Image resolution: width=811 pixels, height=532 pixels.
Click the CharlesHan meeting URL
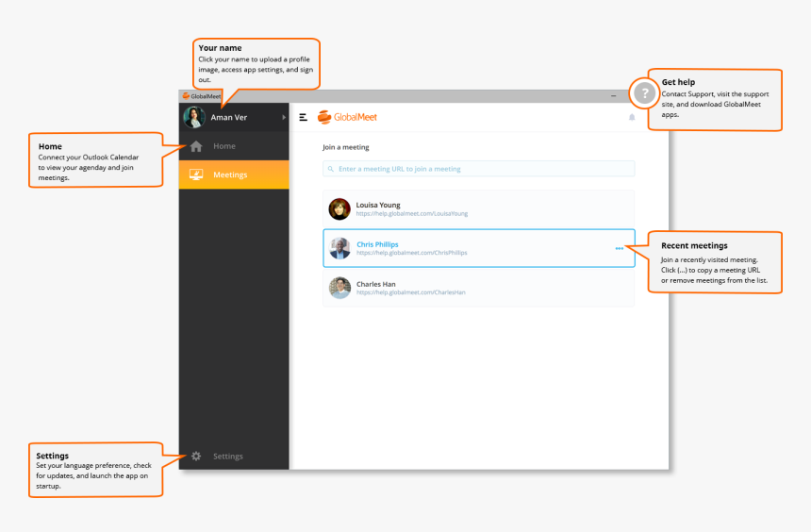(x=410, y=292)
